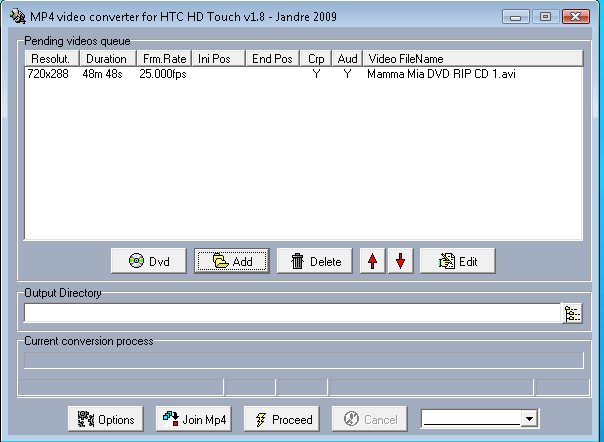604x442 pixels.
Task: Move queued video up with red arrow
Action: (x=373, y=262)
